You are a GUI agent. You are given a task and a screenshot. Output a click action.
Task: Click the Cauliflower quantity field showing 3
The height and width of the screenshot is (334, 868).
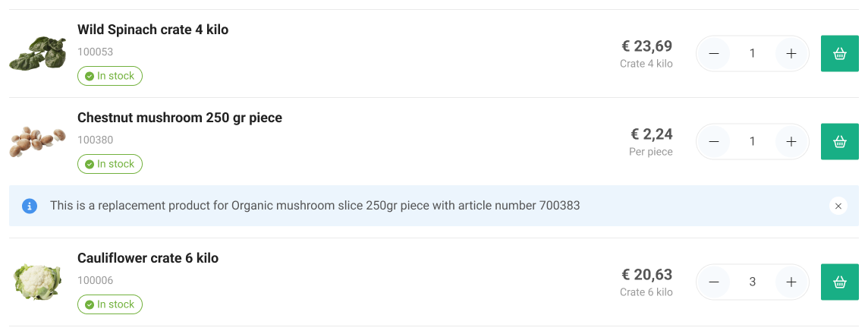point(752,282)
